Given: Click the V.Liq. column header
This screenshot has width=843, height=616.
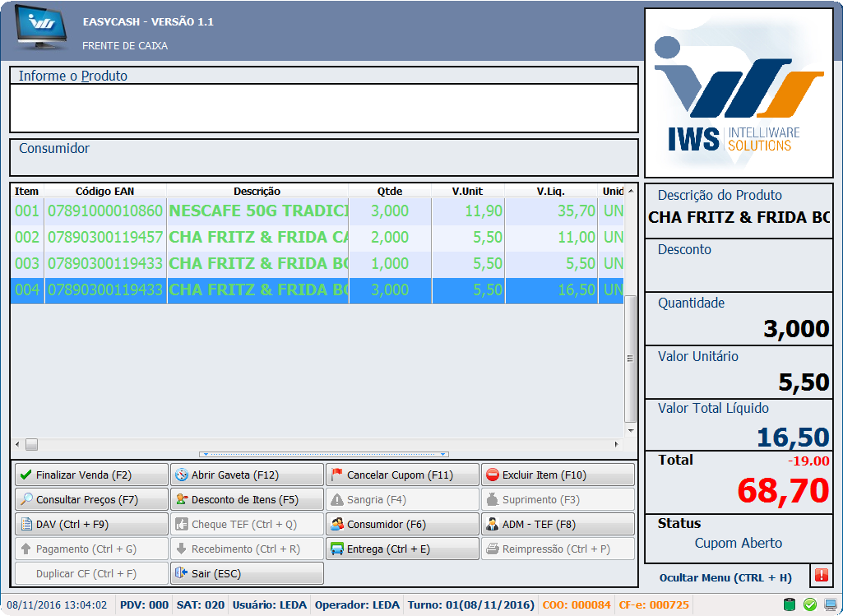Looking at the screenshot, I should [551, 191].
